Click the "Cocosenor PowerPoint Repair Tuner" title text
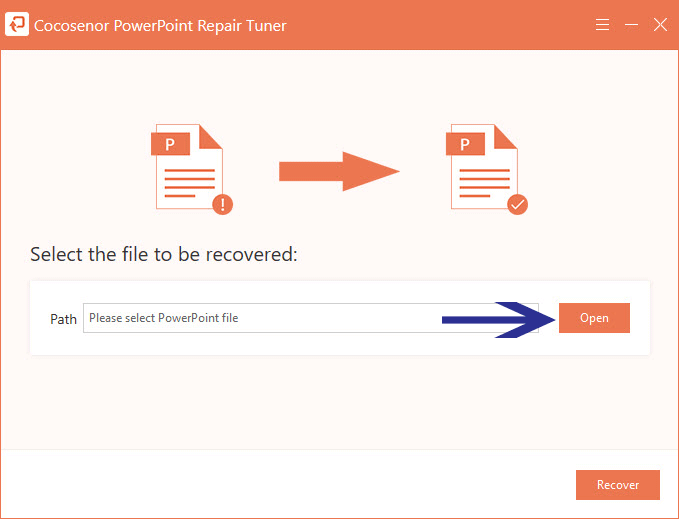The width and height of the screenshot is (679, 519). 160,26
